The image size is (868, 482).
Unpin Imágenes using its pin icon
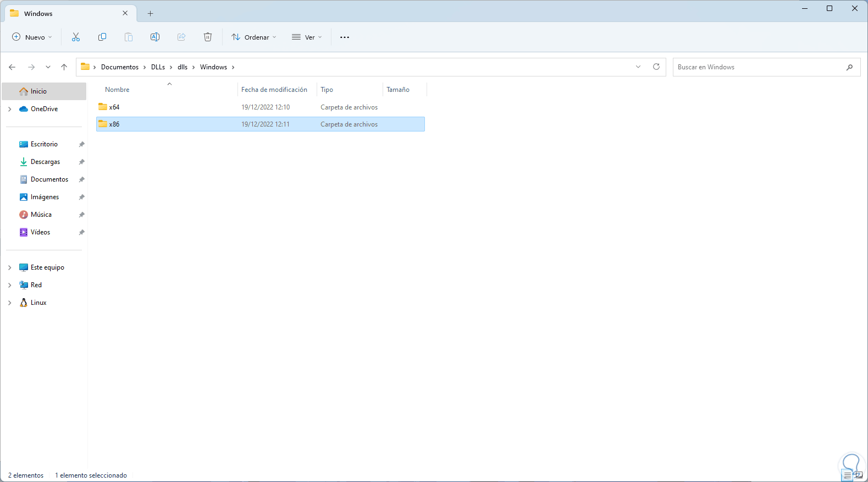81,197
